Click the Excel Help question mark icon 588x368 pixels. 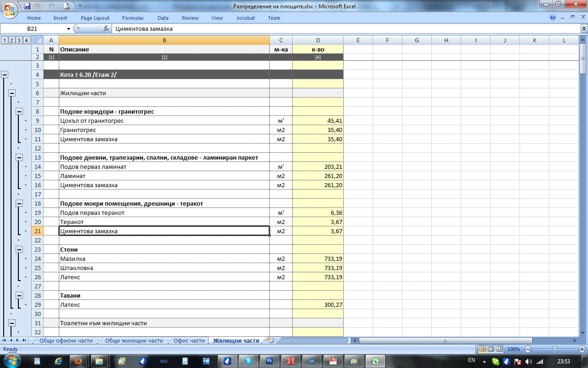[553, 17]
